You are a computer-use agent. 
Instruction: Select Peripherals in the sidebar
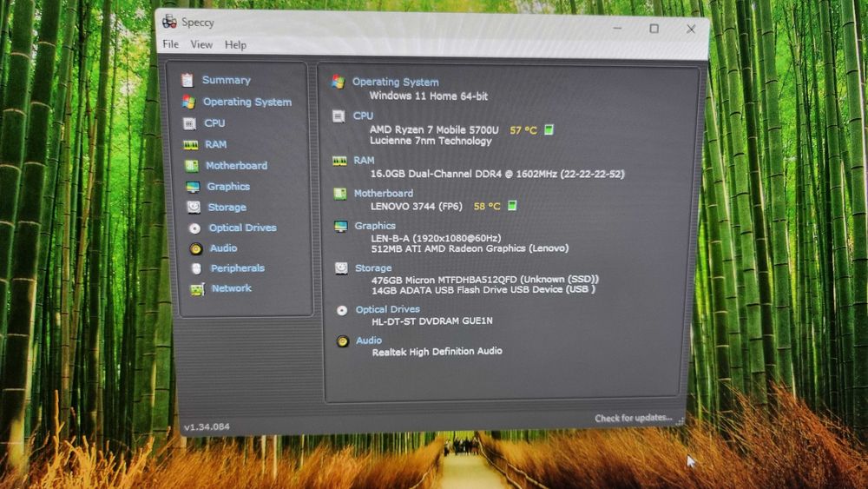click(238, 268)
